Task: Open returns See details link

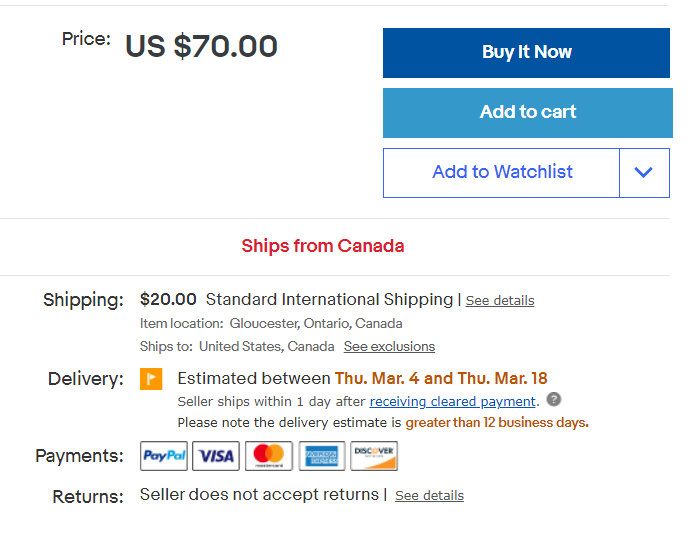Action: click(x=429, y=495)
